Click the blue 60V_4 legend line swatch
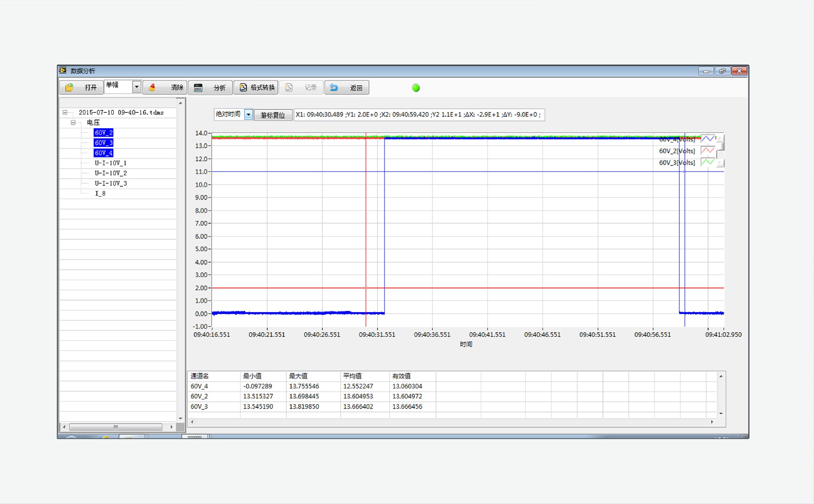The image size is (814, 504). pyautogui.click(x=708, y=139)
